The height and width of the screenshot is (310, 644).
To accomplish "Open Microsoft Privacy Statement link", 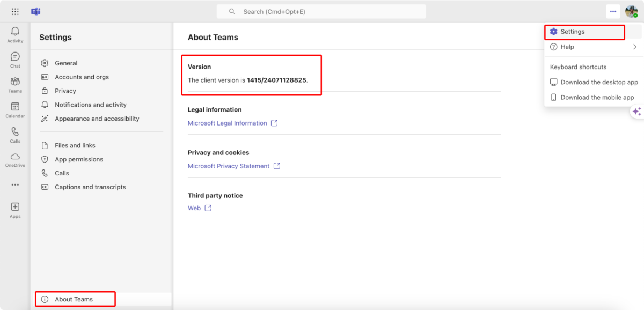I will (229, 166).
